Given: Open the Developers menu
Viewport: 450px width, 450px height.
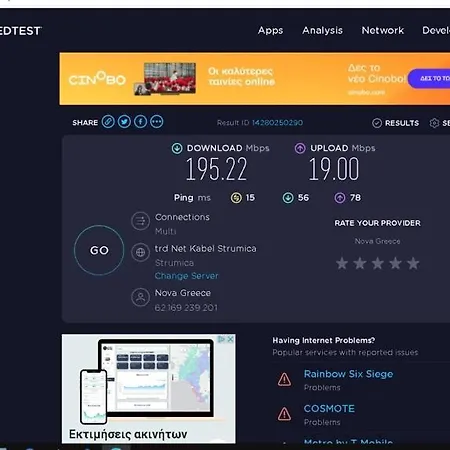Looking at the screenshot, I should coord(436,30).
